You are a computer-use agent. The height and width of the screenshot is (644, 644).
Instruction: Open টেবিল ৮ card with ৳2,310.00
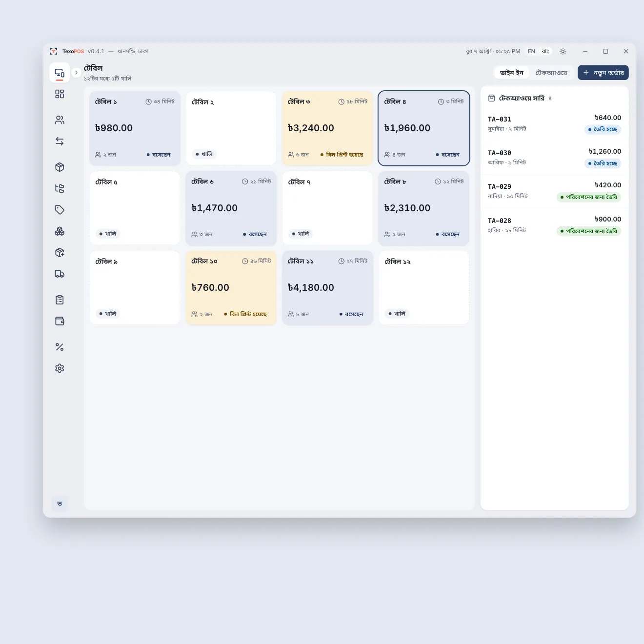(x=424, y=208)
